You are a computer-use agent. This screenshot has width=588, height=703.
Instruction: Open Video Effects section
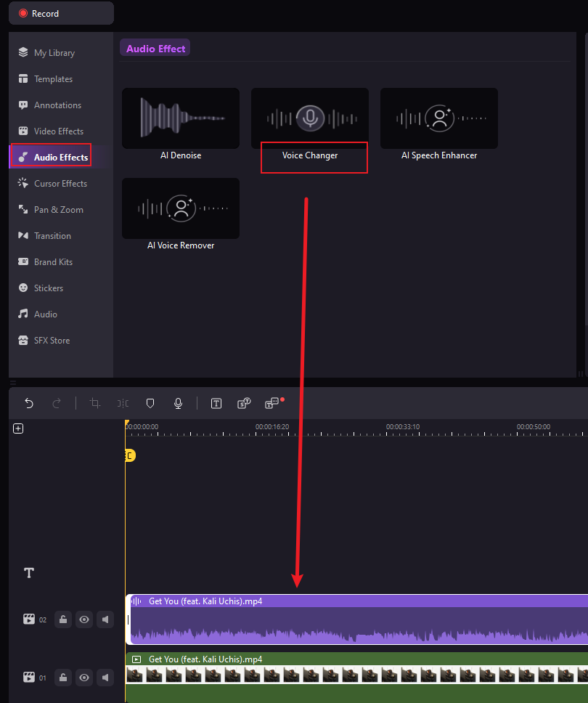pyautogui.click(x=58, y=131)
